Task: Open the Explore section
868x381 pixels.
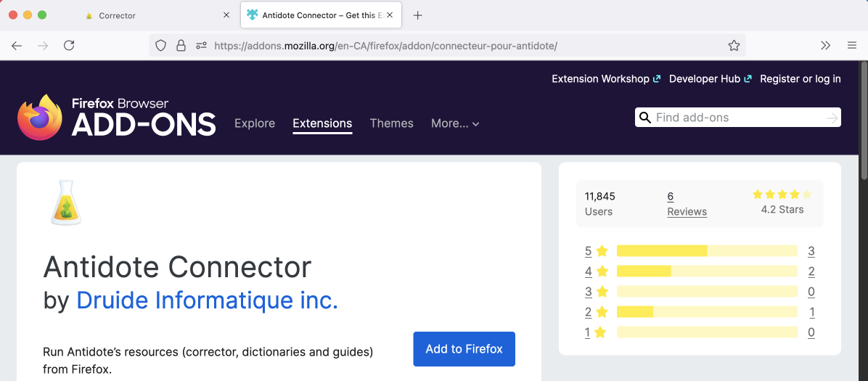Action: (255, 123)
